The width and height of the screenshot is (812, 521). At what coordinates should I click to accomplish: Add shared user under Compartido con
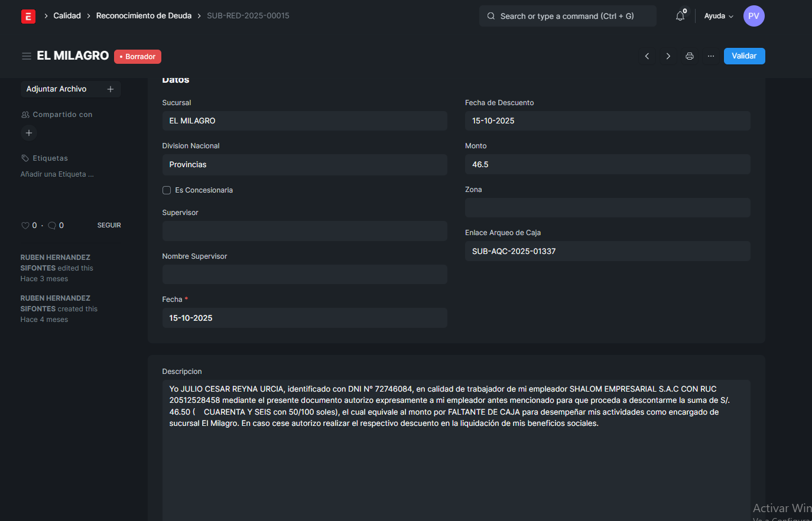coord(29,133)
